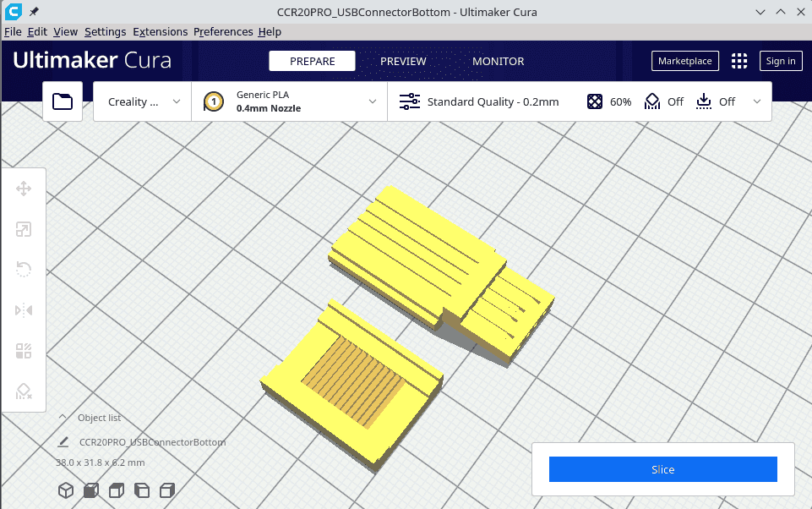Image resolution: width=812 pixels, height=509 pixels.
Task: Switch to the PREVIEW stage
Action: tap(403, 61)
